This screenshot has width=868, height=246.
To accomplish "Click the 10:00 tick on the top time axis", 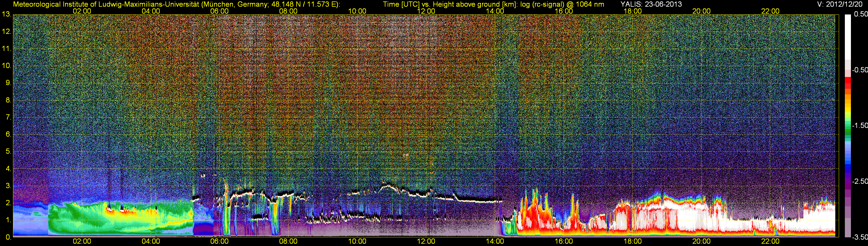I will pyautogui.click(x=357, y=11).
